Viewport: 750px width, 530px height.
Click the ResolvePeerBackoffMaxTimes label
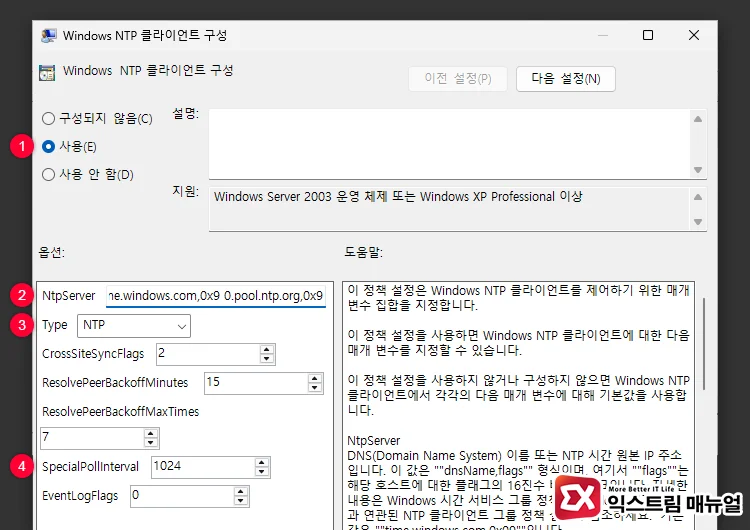(121, 411)
